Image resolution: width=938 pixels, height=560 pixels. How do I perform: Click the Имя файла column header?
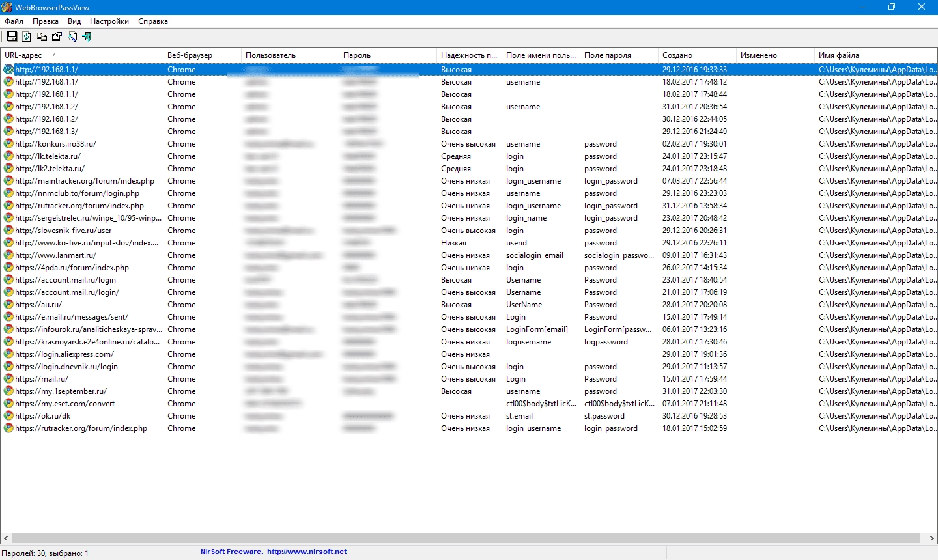click(x=876, y=55)
